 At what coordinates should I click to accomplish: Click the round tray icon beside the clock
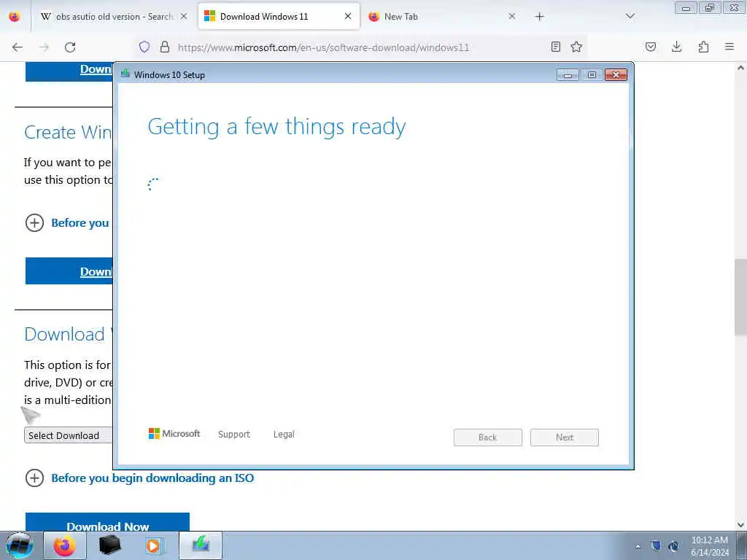click(673, 546)
